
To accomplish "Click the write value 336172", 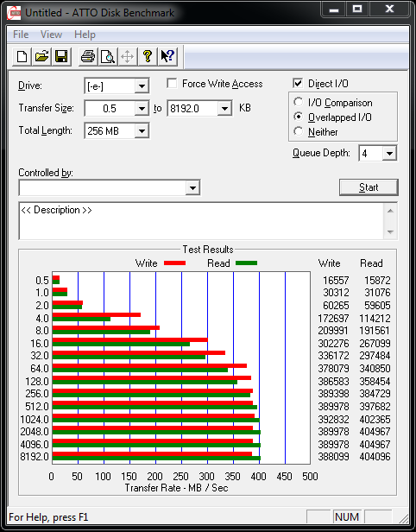I will (333, 356).
